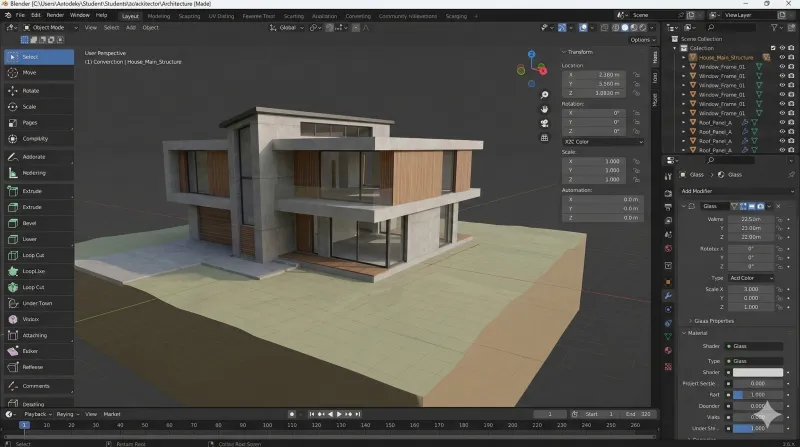Choose the Bevel tool
The height and width of the screenshot is (447, 800).
tap(39, 223)
